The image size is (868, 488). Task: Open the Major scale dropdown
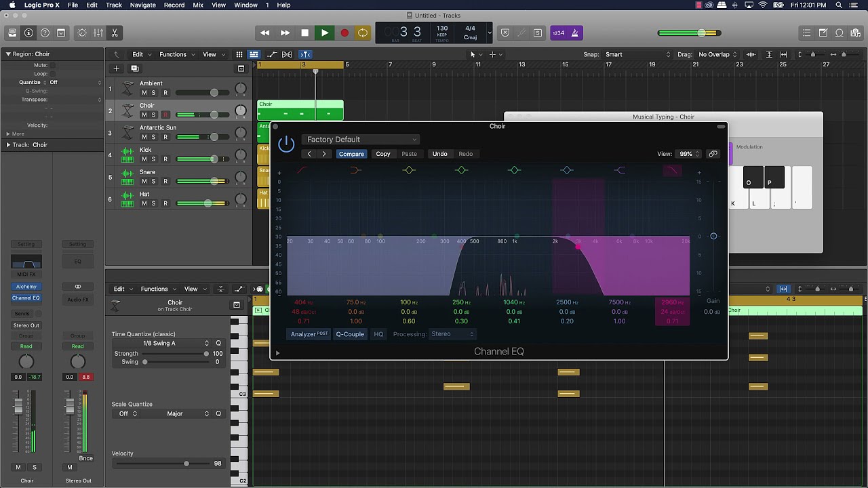(178, 413)
